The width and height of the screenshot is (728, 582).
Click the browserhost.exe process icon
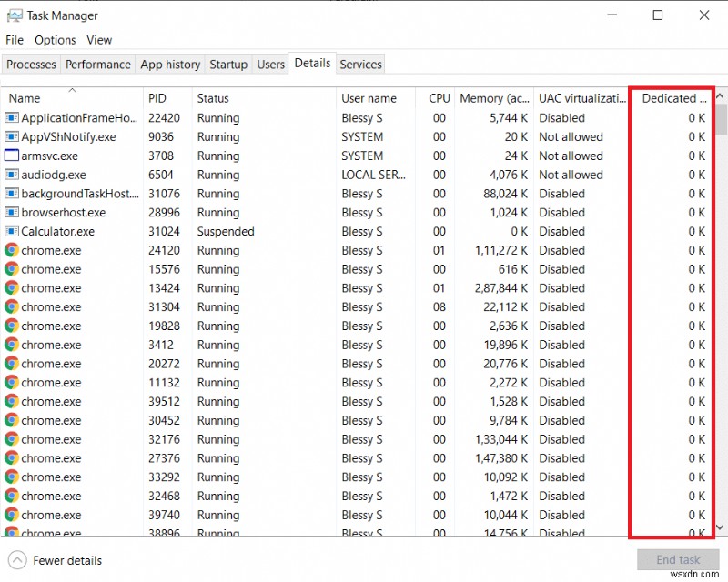[x=10, y=212]
